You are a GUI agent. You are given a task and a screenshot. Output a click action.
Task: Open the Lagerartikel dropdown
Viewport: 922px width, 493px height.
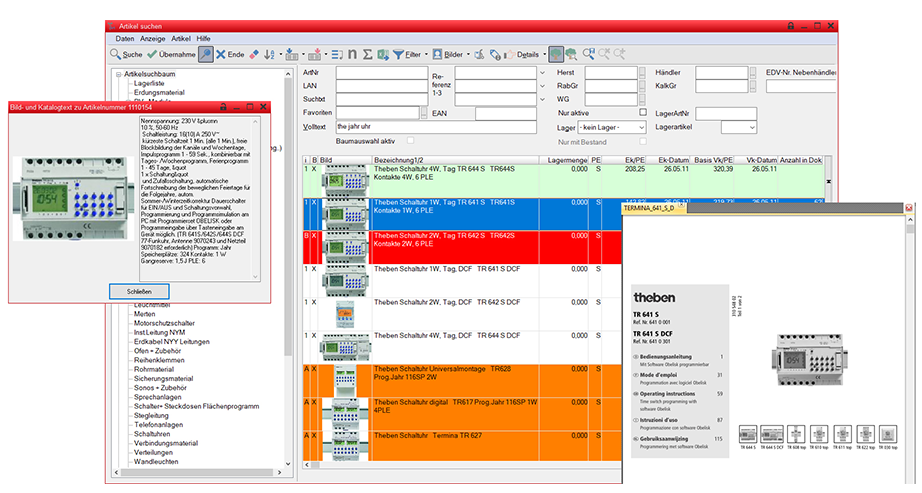[x=739, y=127]
